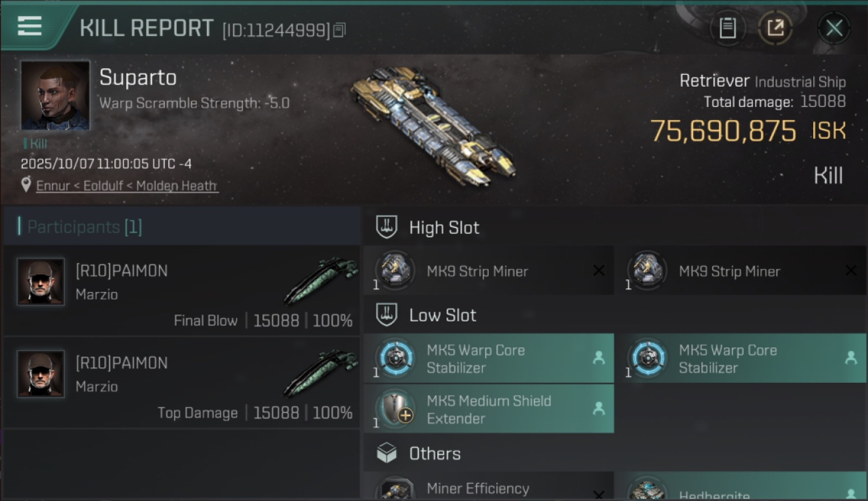
Task: Close the kill report window
Action: (x=833, y=28)
